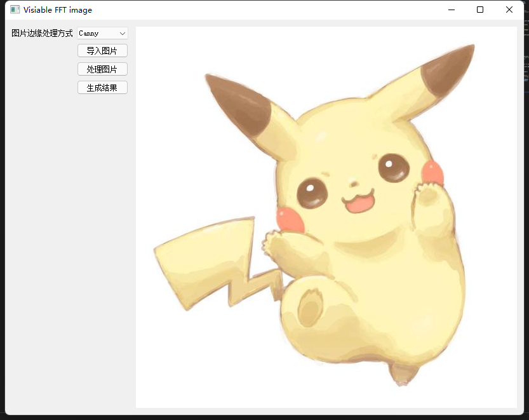Close the Visiable FFT image window

(509, 10)
